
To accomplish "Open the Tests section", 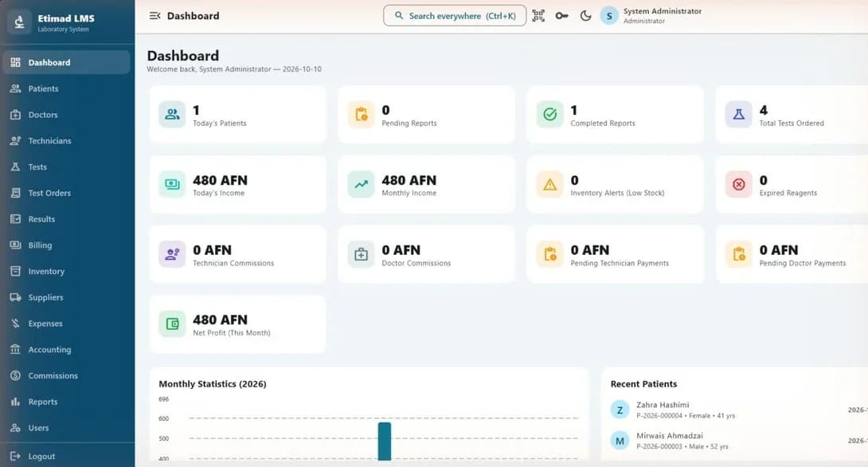I will 66,167.
